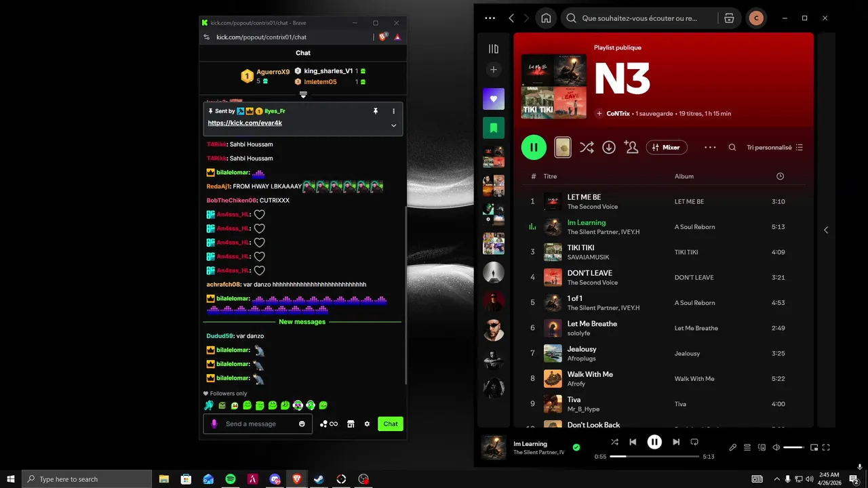This screenshot has width=868, height=488.
Task: Open the Spotify three-dot main menu
Action: click(x=490, y=18)
